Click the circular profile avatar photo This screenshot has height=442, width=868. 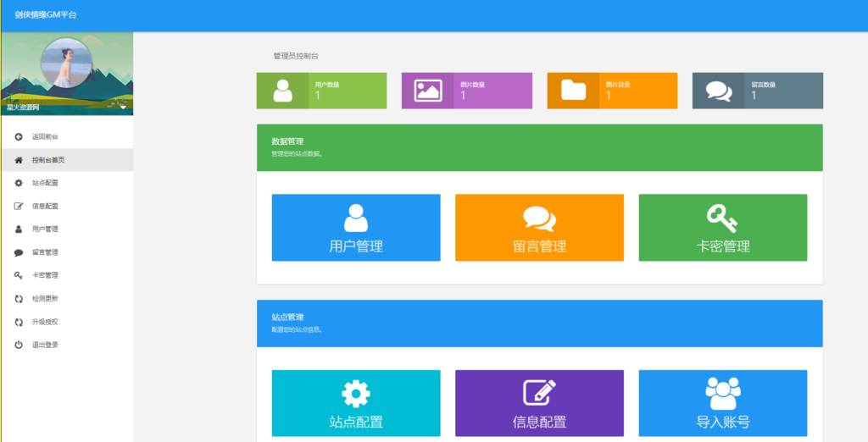click(66, 63)
